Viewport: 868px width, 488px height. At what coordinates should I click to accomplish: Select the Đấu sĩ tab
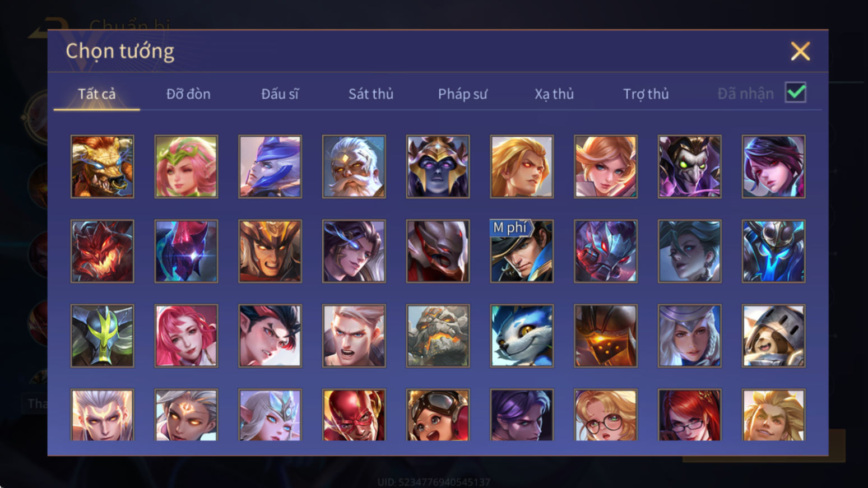tap(280, 94)
